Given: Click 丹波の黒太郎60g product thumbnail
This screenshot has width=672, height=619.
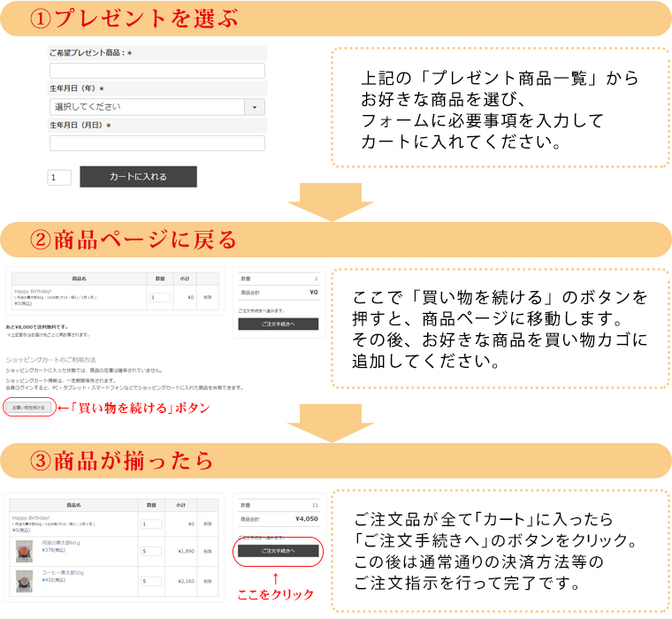Looking at the screenshot, I should coord(24,551).
